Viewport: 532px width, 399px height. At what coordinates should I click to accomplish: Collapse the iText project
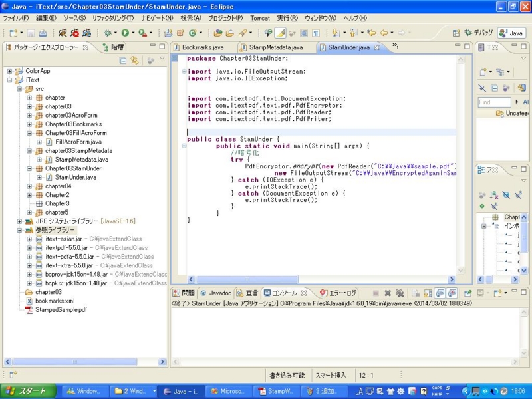pos(9,80)
